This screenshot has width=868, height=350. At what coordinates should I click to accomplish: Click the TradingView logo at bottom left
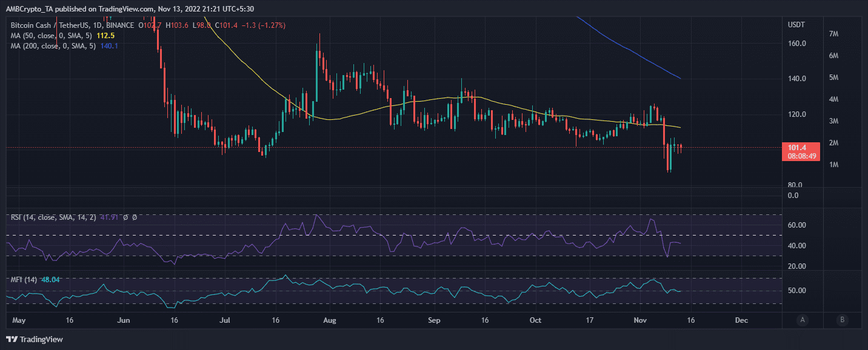click(35, 339)
